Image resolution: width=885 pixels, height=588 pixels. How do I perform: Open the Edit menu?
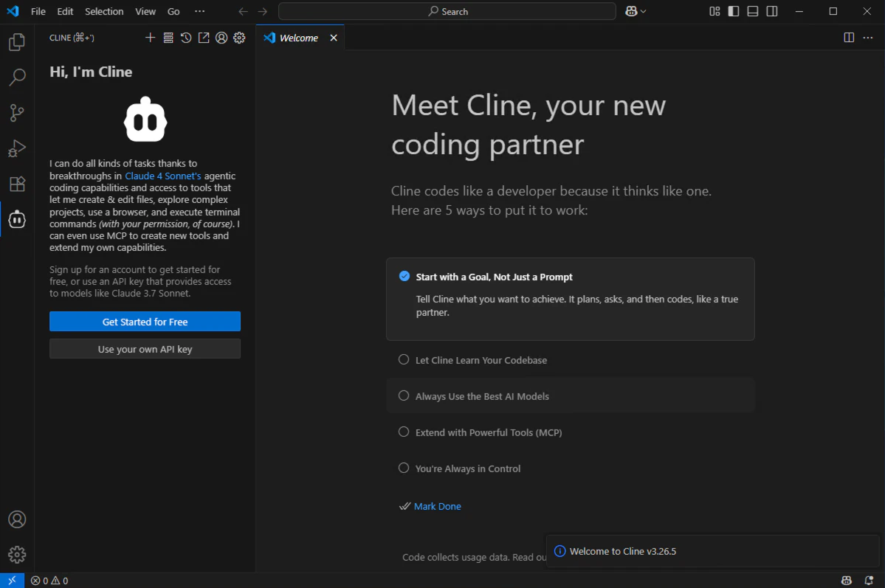[65, 11]
